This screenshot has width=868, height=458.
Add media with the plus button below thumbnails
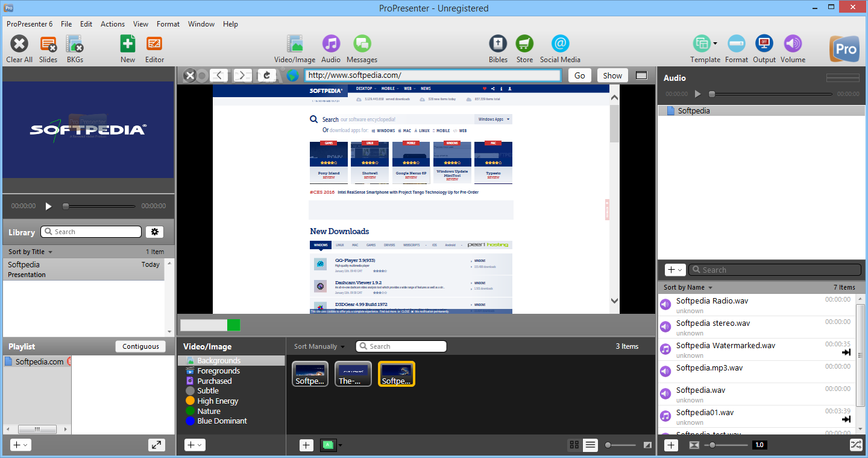pyautogui.click(x=306, y=445)
